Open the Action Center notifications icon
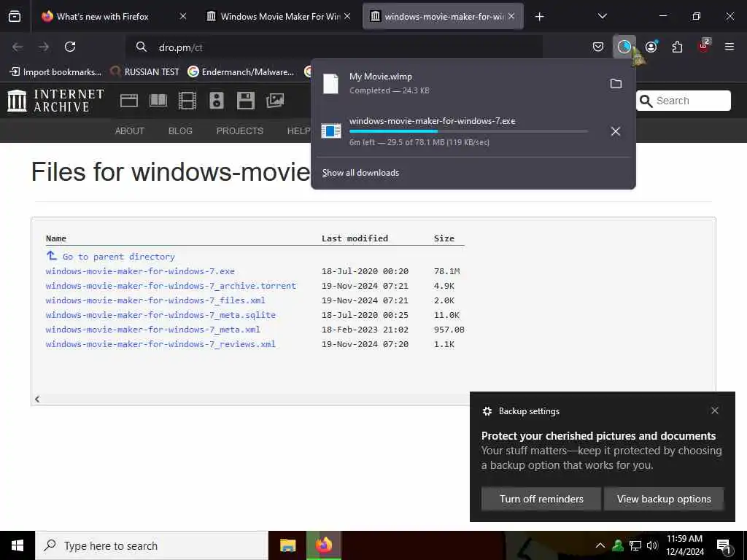 click(x=723, y=545)
